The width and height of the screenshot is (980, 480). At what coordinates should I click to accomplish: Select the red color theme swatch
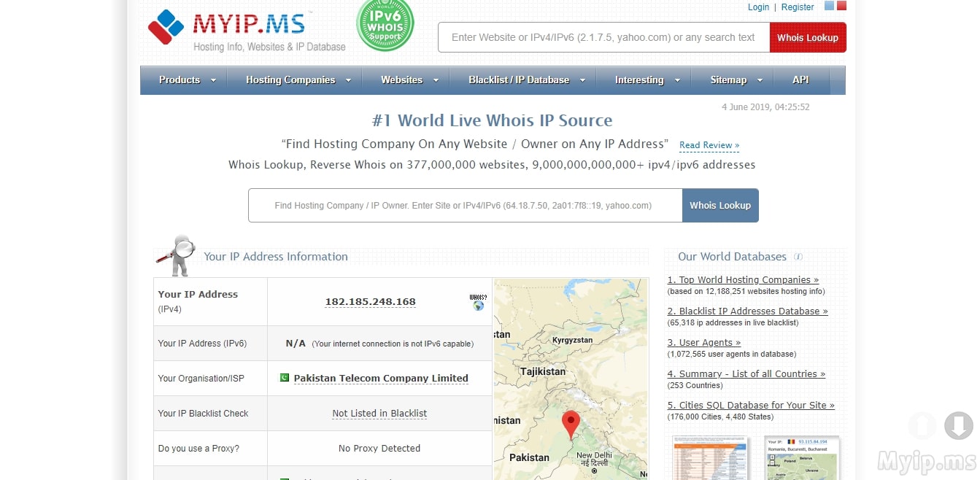coord(841,6)
